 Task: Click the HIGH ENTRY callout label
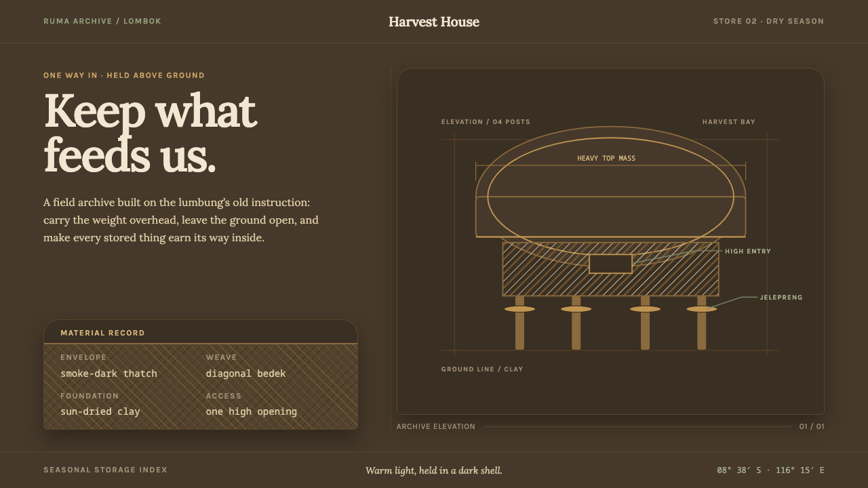pyautogui.click(x=748, y=251)
